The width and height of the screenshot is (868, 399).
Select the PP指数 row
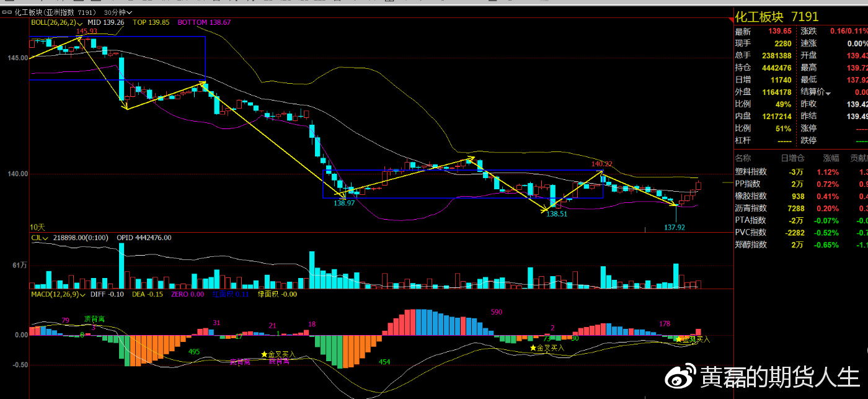pyautogui.click(x=801, y=184)
